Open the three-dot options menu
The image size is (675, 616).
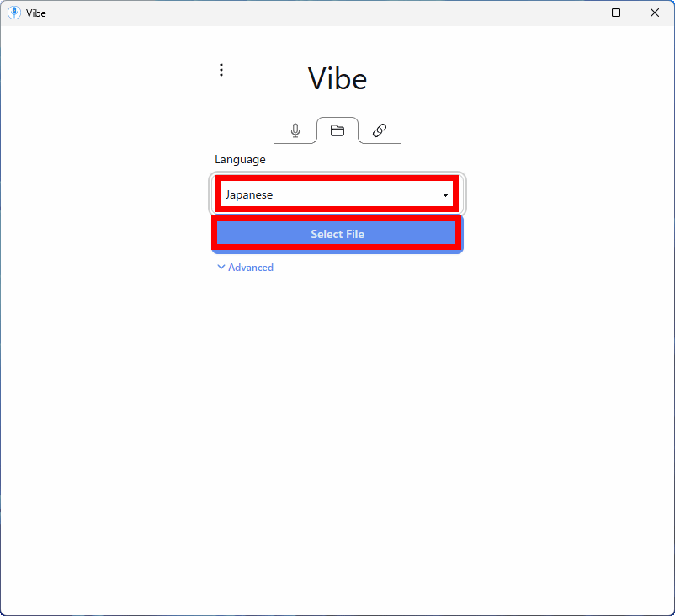click(221, 70)
